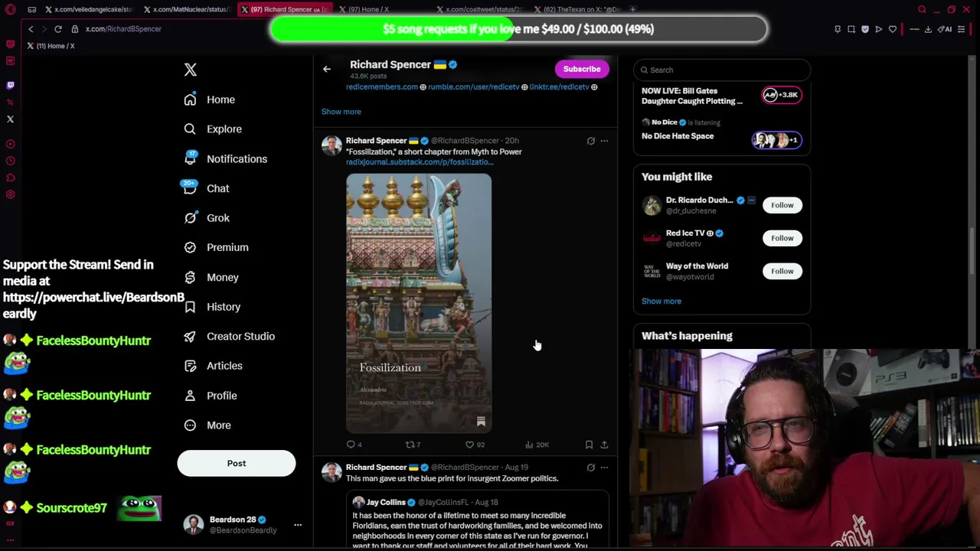Click the Post button
980x551 pixels.
point(237,463)
